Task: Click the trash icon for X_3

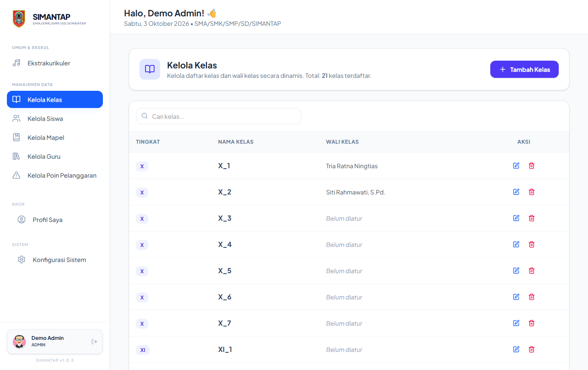Action: point(532,218)
